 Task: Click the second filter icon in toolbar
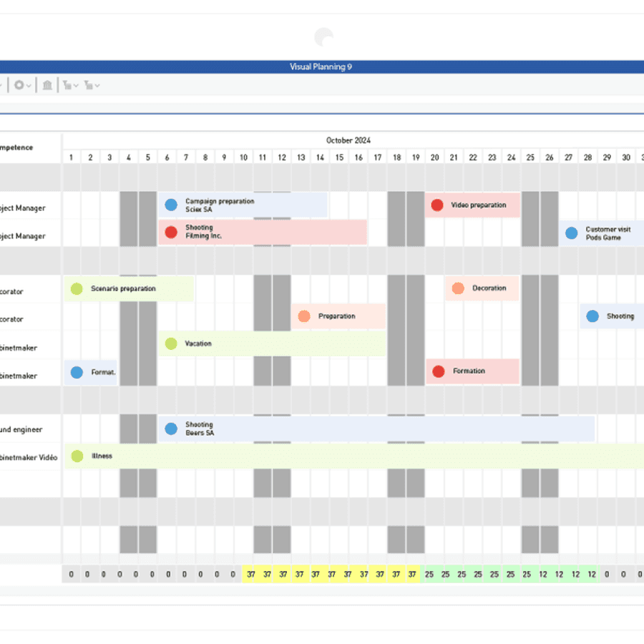88,85
